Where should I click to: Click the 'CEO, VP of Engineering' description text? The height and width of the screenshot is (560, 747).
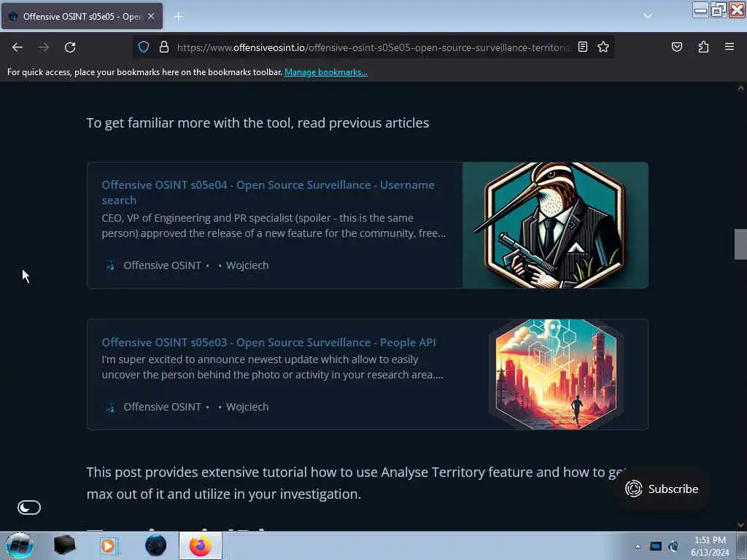coord(274,226)
